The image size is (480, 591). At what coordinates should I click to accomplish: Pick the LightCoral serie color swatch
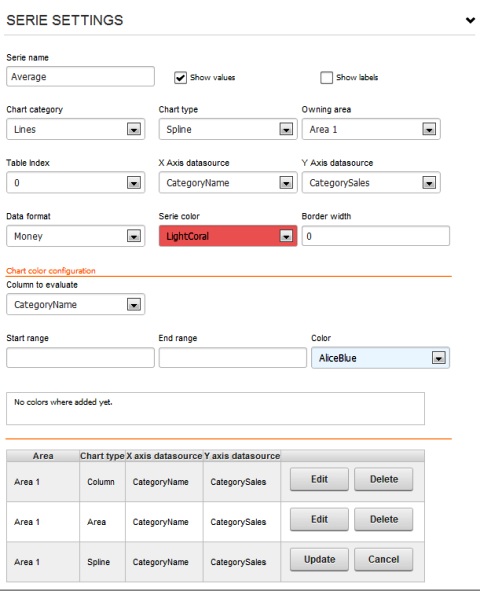(228, 236)
